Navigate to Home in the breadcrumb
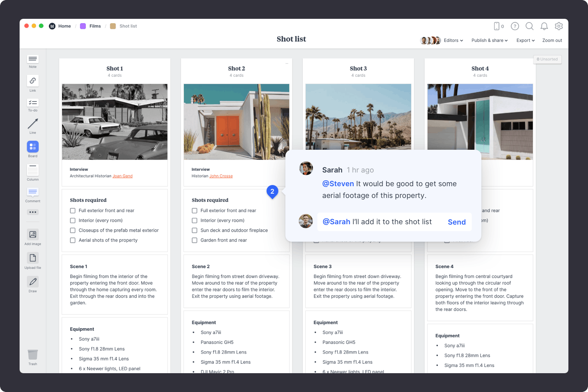This screenshot has height=392, width=588. 64,26
